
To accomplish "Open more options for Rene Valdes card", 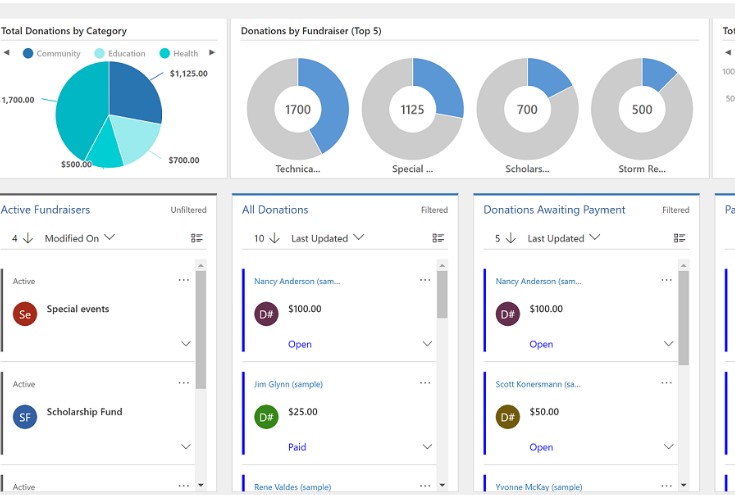I will coord(425,486).
